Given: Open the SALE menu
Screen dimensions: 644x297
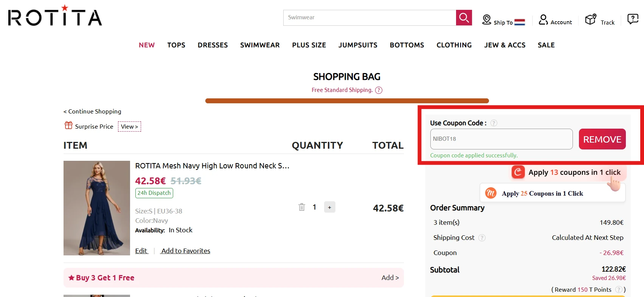Looking at the screenshot, I should pos(546,45).
